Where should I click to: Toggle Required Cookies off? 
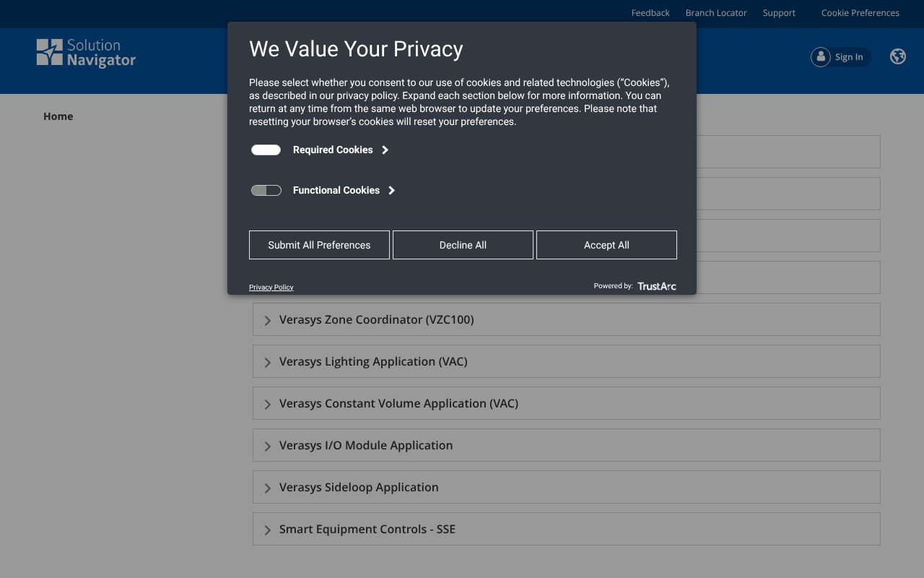pyautogui.click(x=266, y=150)
